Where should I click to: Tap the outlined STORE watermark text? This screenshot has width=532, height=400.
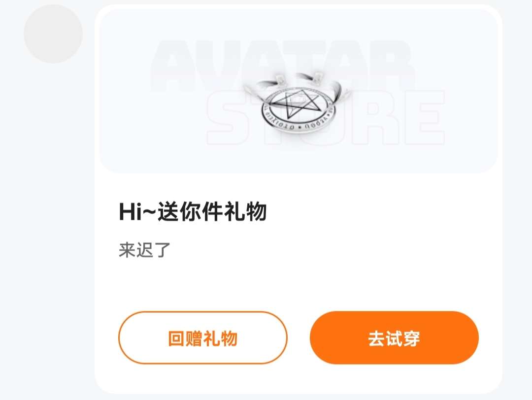tap(326, 118)
